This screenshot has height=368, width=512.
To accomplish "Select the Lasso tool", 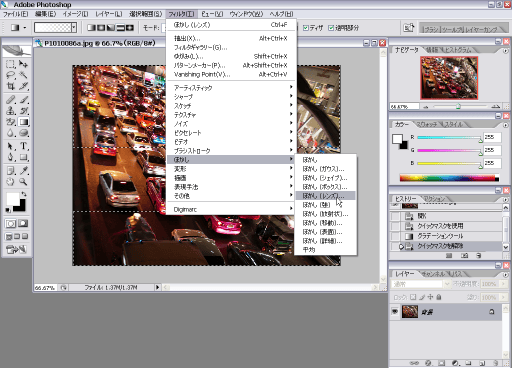I will coord(11,75).
